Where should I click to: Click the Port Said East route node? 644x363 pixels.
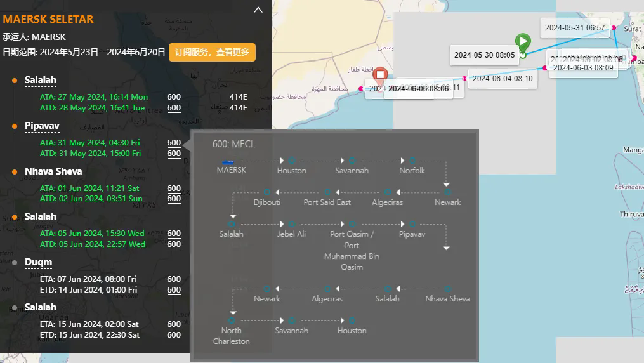pyautogui.click(x=327, y=192)
